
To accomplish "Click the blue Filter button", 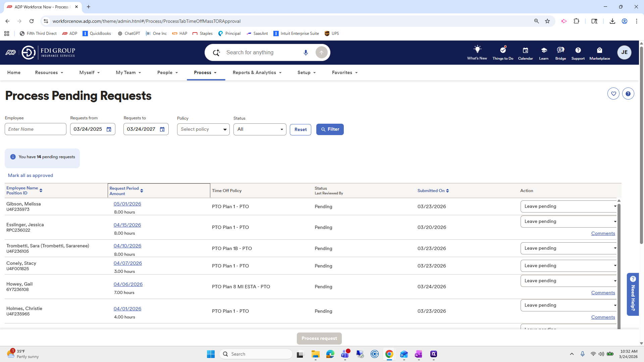I will 330,129.
